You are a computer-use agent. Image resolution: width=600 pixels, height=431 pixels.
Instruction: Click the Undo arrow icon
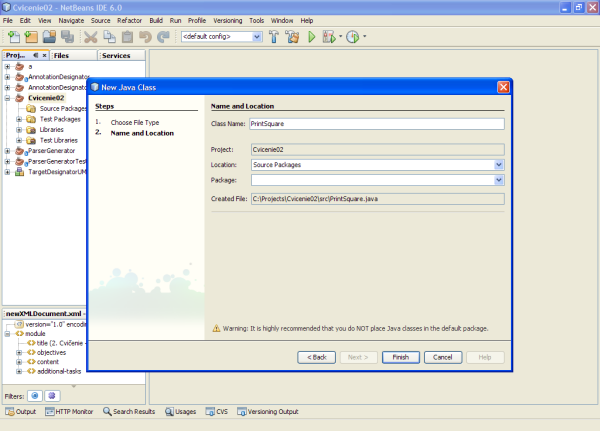click(145, 37)
